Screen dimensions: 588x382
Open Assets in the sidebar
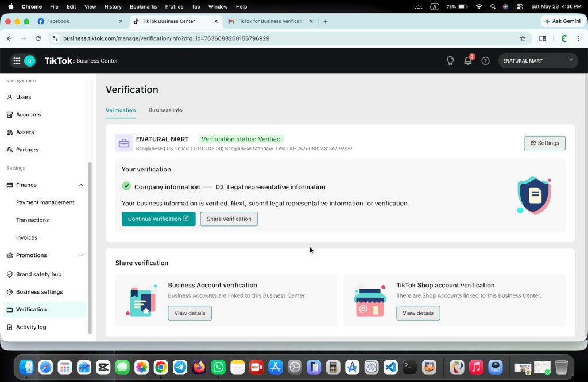25,132
